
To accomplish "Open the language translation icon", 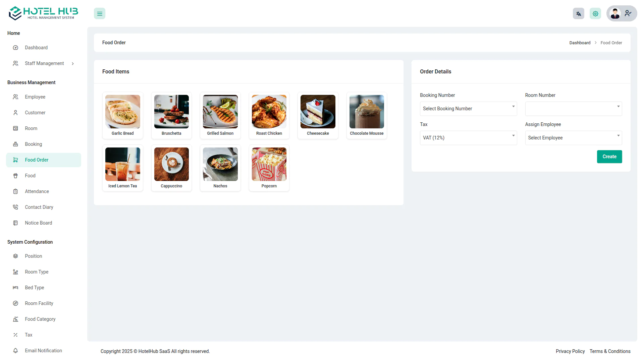I will pyautogui.click(x=579, y=14).
